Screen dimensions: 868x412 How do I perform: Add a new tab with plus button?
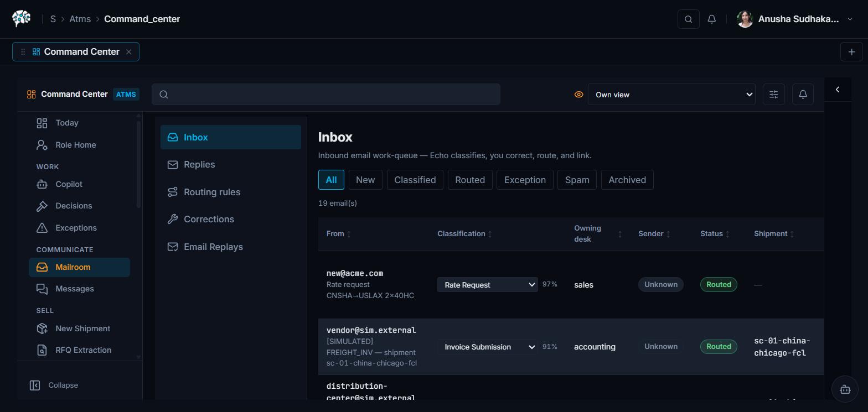tap(851, 51)
